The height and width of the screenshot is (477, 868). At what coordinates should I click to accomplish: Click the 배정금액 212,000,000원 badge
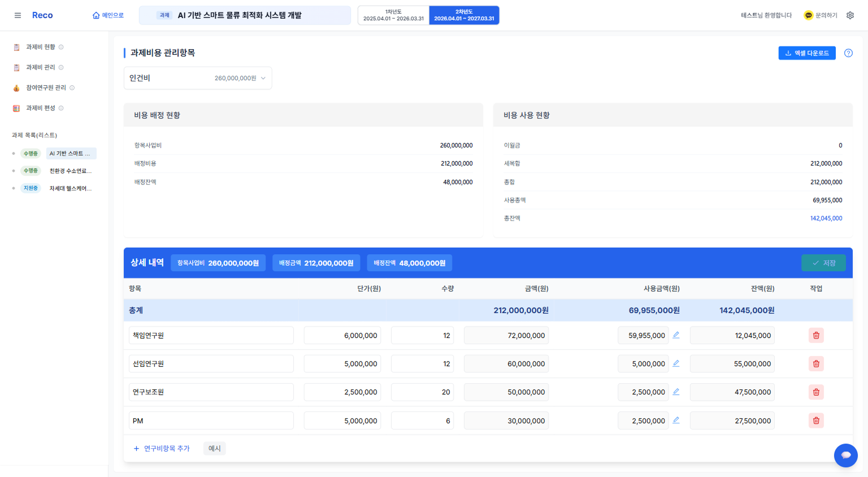(316, 263)
